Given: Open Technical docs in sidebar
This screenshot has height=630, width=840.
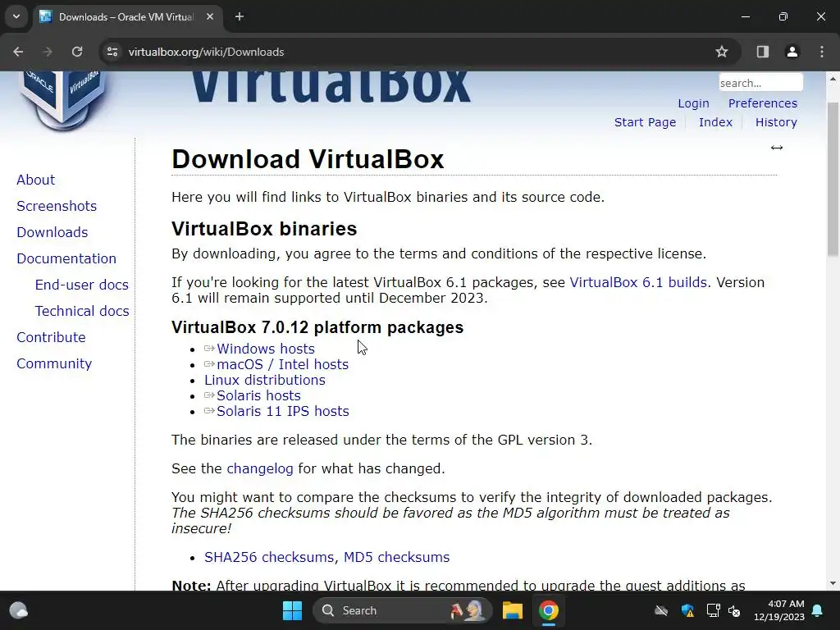Looking at the screenshot, I should [82, 311].
